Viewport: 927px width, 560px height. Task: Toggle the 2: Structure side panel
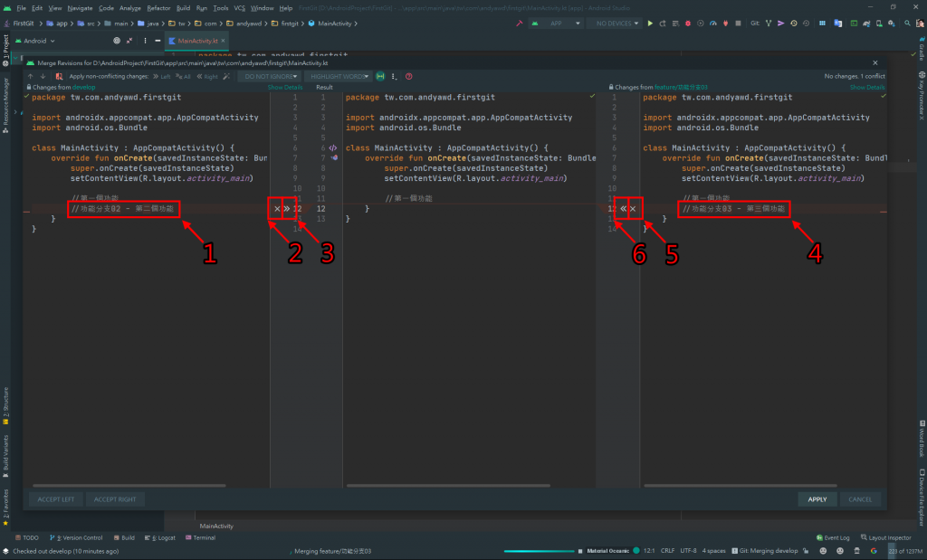(5, 406)
